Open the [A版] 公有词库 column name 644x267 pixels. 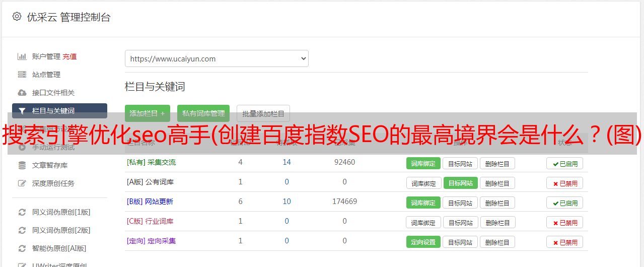coord(150,182)
